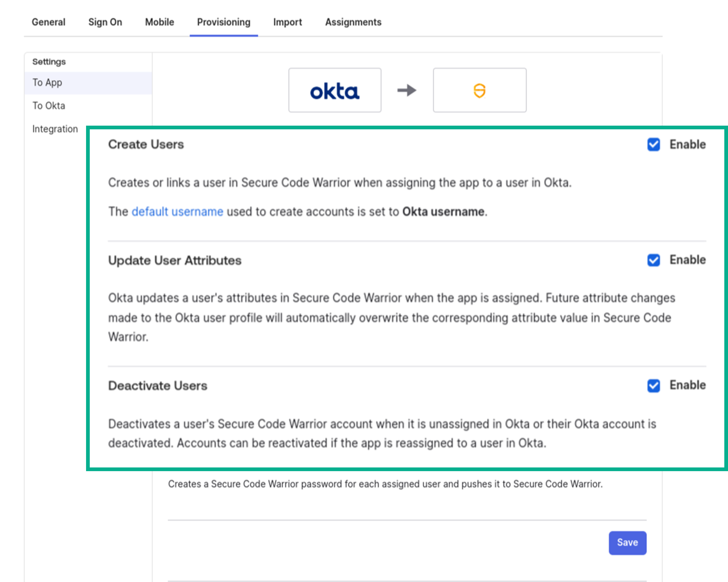Click the Okta logo box
728x582 pixels.
(x=335, y=90)
